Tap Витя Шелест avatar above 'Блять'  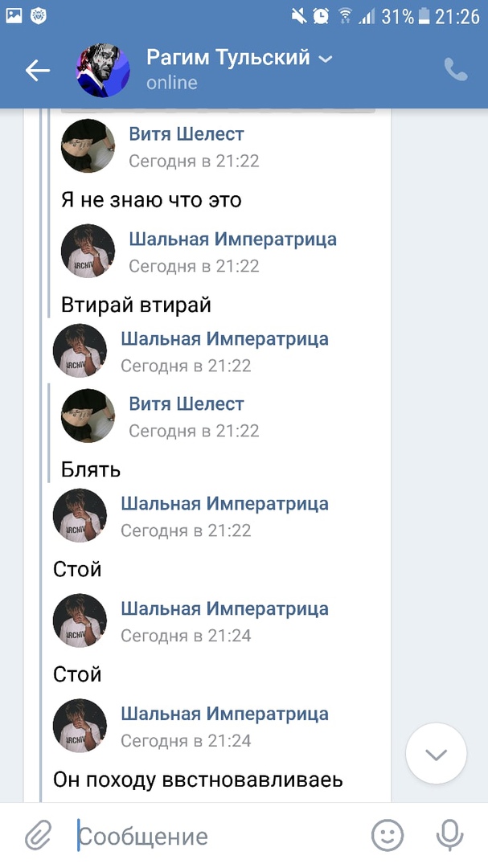coord(88,416)
